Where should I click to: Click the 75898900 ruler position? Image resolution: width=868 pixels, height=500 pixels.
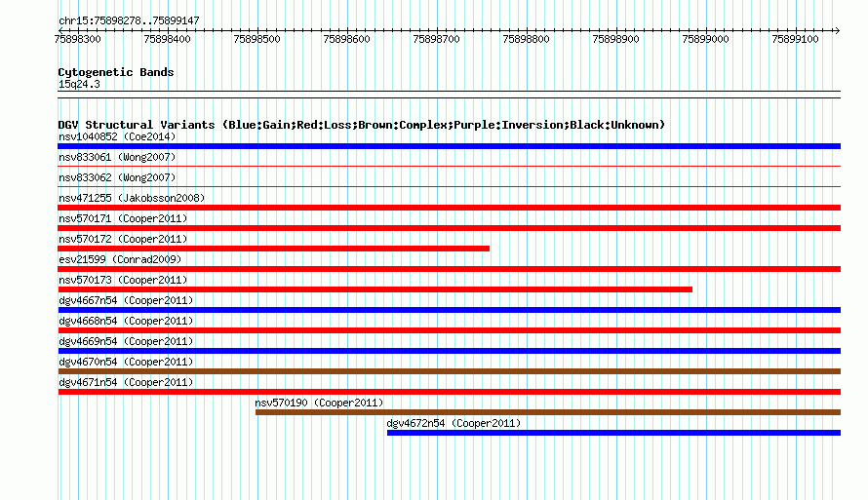615,39
